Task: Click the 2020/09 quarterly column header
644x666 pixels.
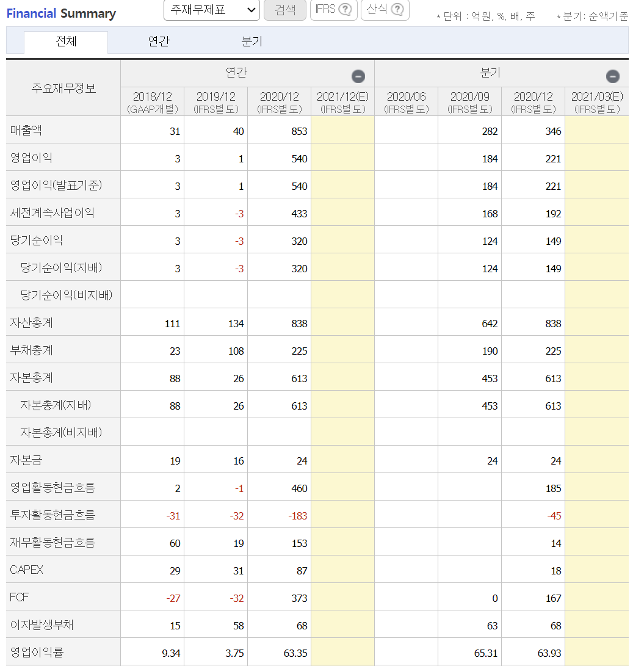Action: tap(470, 102)
